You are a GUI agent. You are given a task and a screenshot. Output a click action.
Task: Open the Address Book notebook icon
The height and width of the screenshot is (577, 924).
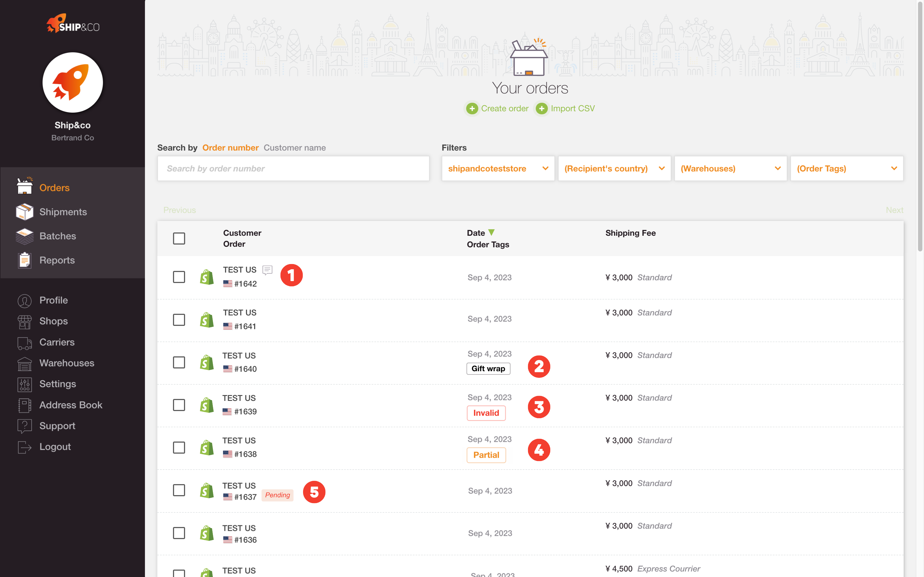click(24, 405)
